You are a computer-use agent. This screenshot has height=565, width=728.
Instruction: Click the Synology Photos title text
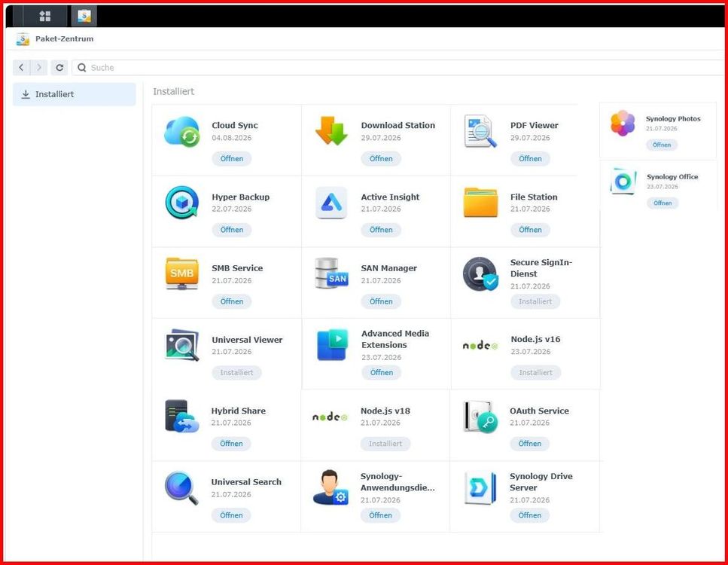(673, 119)
